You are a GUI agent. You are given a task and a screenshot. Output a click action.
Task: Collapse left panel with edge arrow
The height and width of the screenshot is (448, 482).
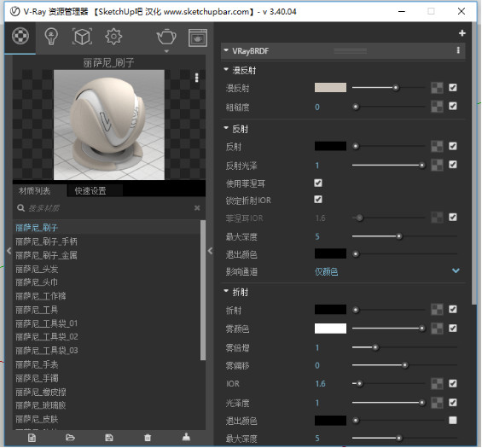[9, 251]
